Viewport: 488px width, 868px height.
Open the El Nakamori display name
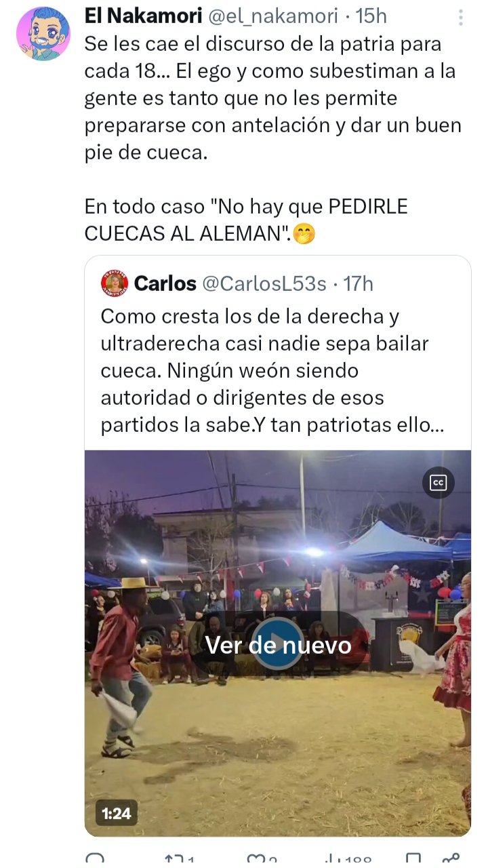[143, 16]
